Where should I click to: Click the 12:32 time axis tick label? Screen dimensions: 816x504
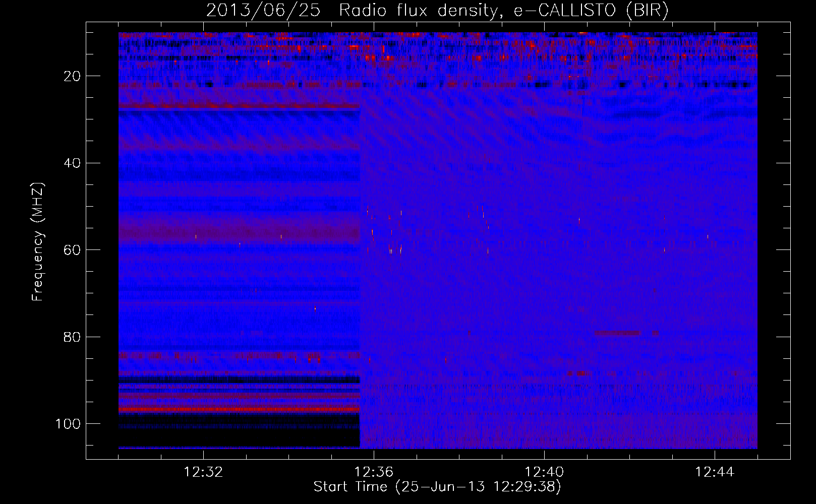point(203,472)
